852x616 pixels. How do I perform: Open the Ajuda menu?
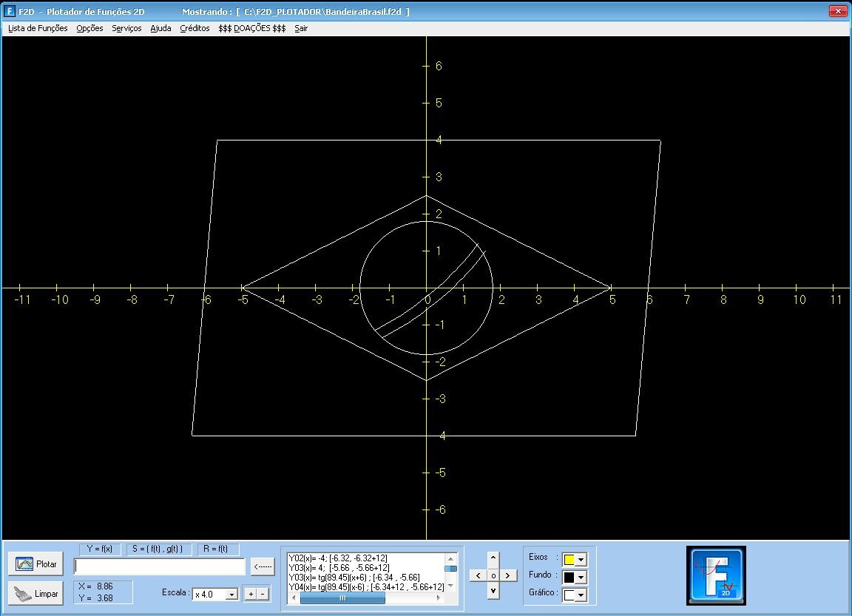[x=160, y=28]
